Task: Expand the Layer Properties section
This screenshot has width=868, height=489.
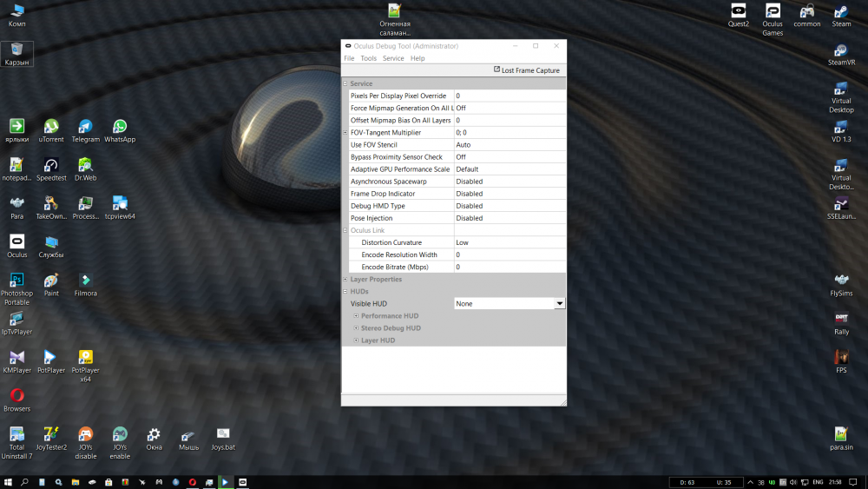Action: click(x=345, y=280)
